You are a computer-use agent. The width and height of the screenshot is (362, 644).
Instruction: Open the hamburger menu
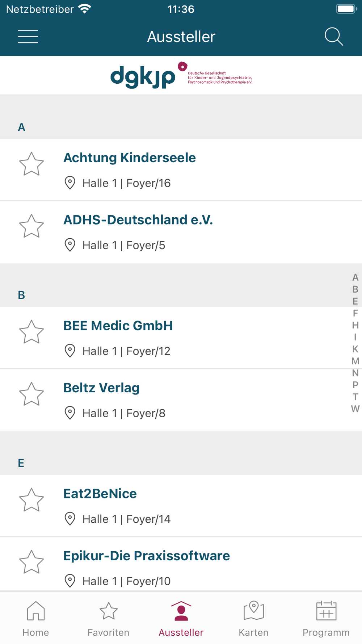coord(28,37)
